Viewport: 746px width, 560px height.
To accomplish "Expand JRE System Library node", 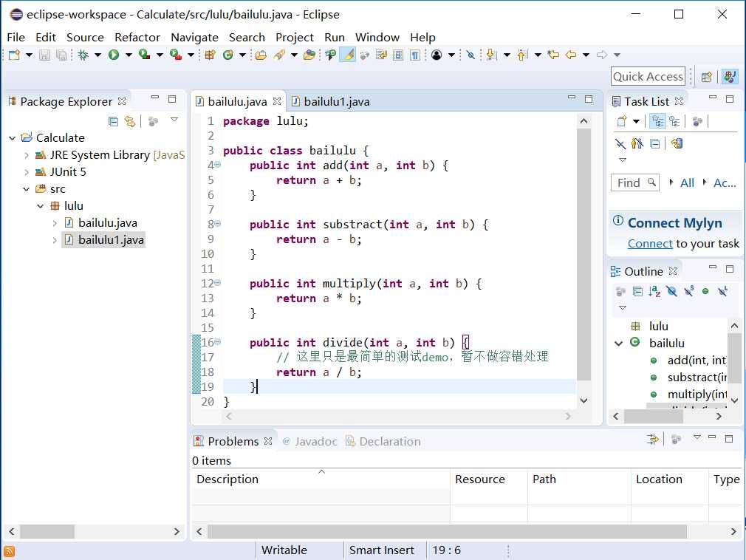I will [27, 155].
